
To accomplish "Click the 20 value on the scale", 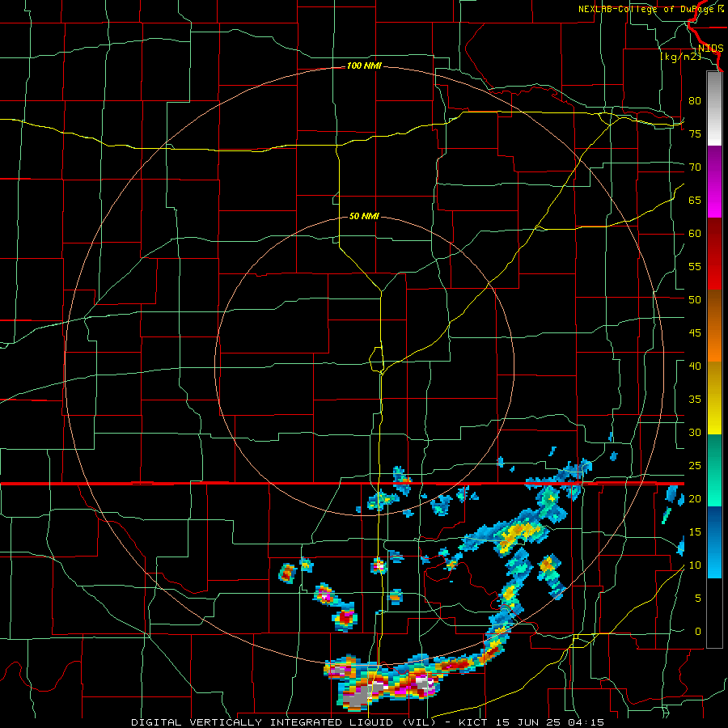I will (695, 498).
